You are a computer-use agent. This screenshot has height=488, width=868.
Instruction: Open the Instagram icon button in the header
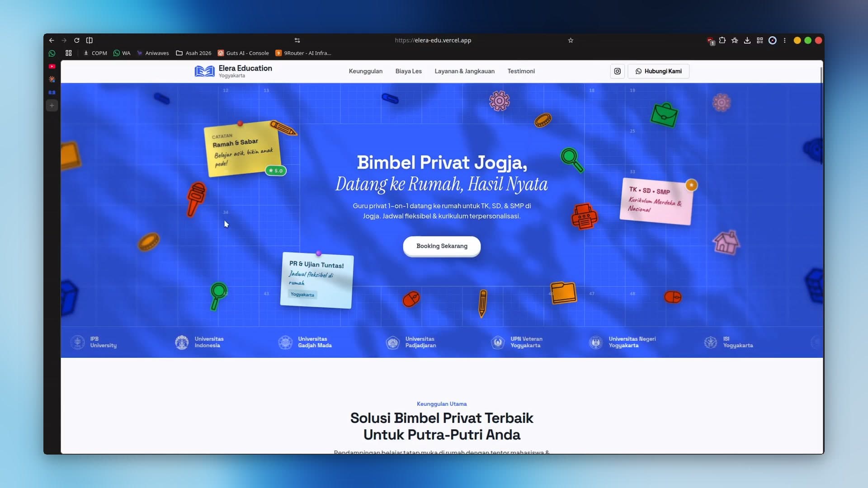pyautogui.click(x=617, y=71)
